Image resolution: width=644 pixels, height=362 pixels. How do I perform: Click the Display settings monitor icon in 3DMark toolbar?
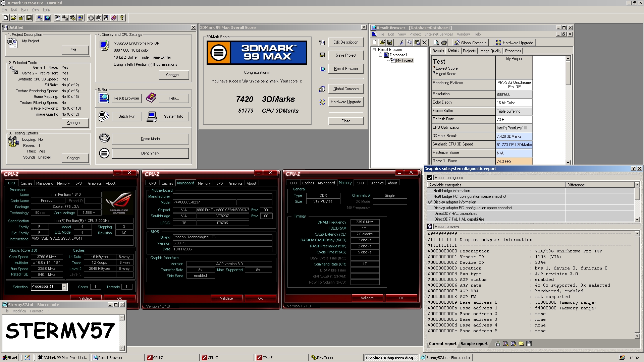80,18
